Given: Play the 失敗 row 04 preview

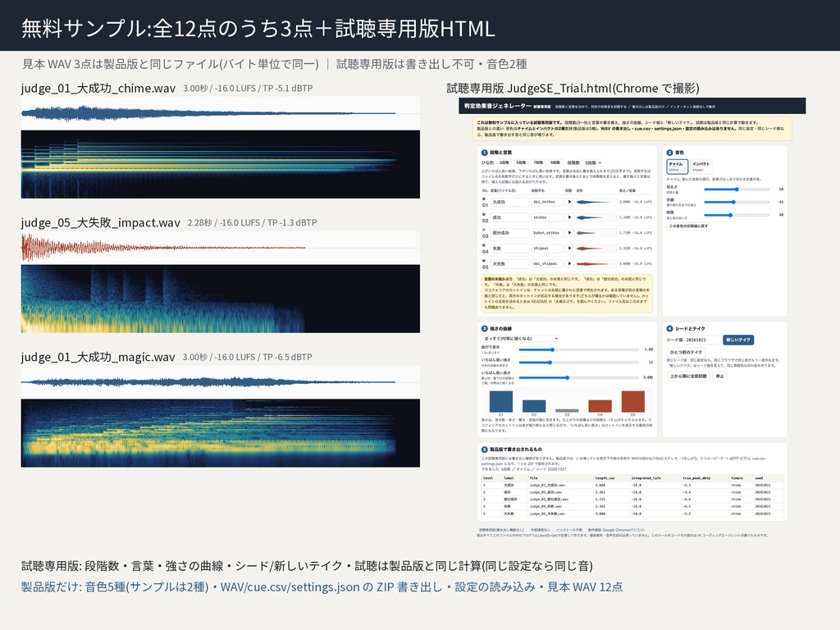Looking at the screenshot, I should point(569,249).
